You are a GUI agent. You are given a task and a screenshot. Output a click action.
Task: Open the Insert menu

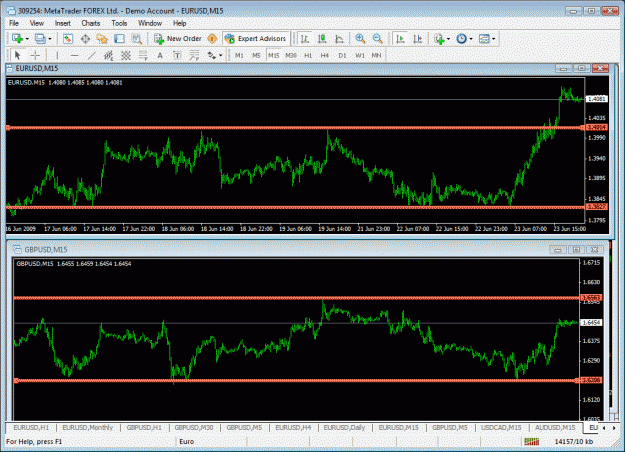[x=63, y=24]
